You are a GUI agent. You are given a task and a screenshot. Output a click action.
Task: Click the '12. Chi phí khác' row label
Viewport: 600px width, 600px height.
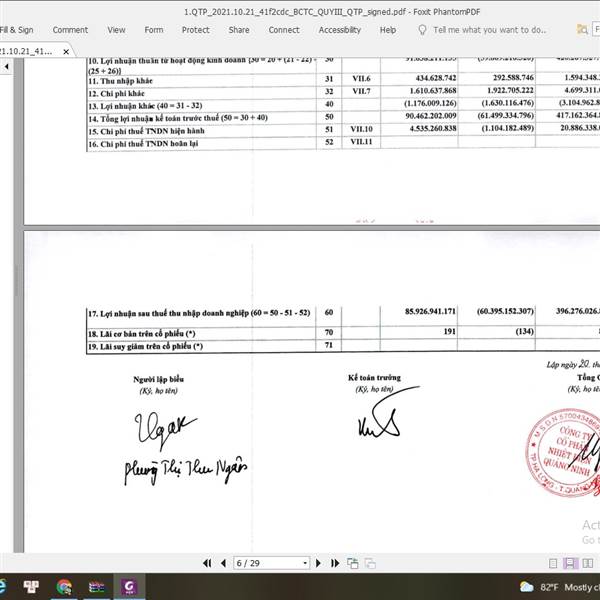tap(116, 93)
